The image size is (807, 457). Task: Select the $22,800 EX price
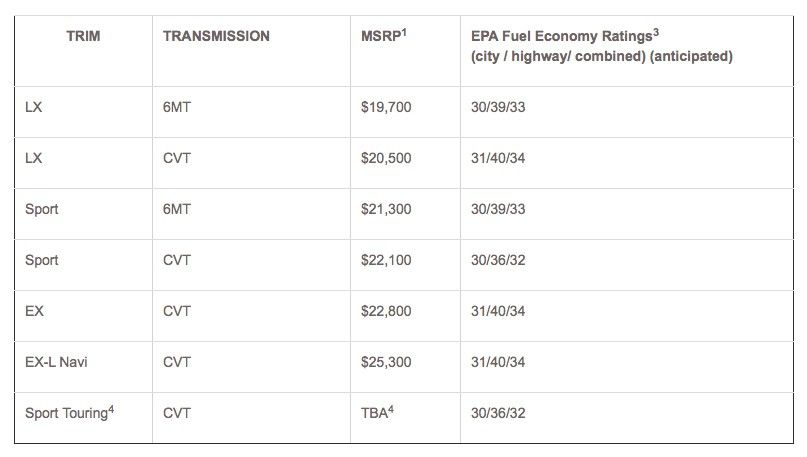[386, 311]
